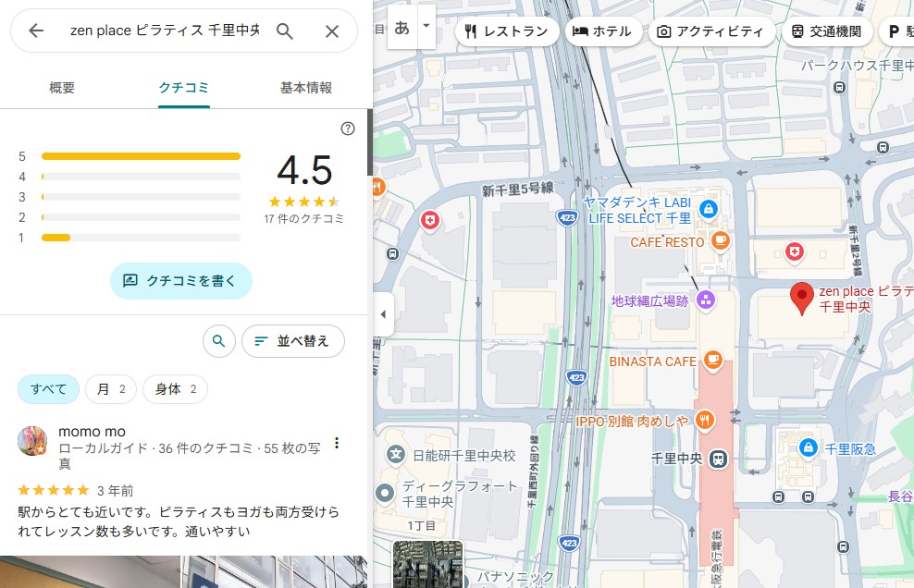Click the red zen place map pin
The height and width of the screenshot is (588, 914).
[x=801, y=297]
